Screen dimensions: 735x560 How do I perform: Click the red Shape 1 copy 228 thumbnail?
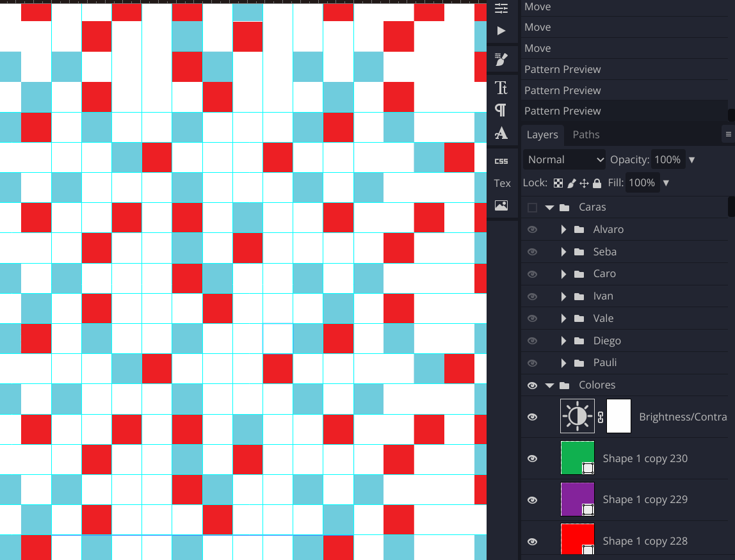click(577, 540)
